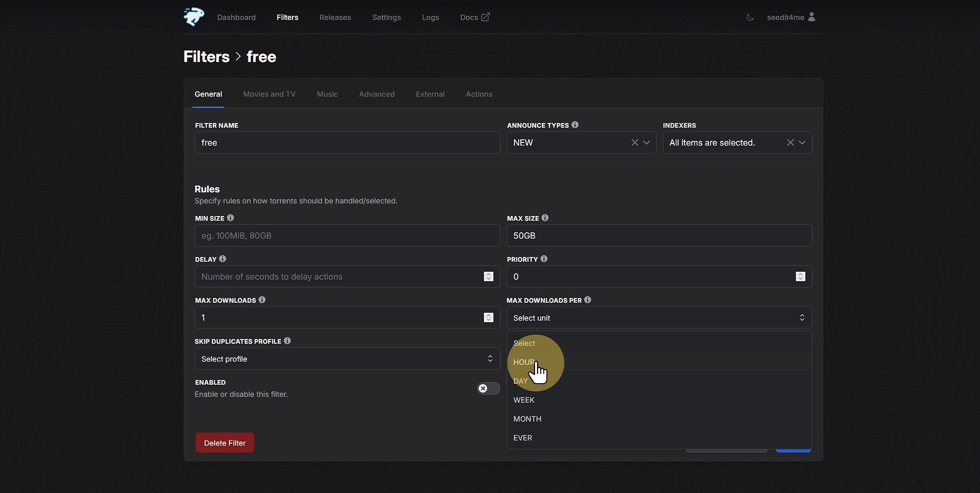
Task: Choose HOUR from the unit list
Action: pos(659,362)
